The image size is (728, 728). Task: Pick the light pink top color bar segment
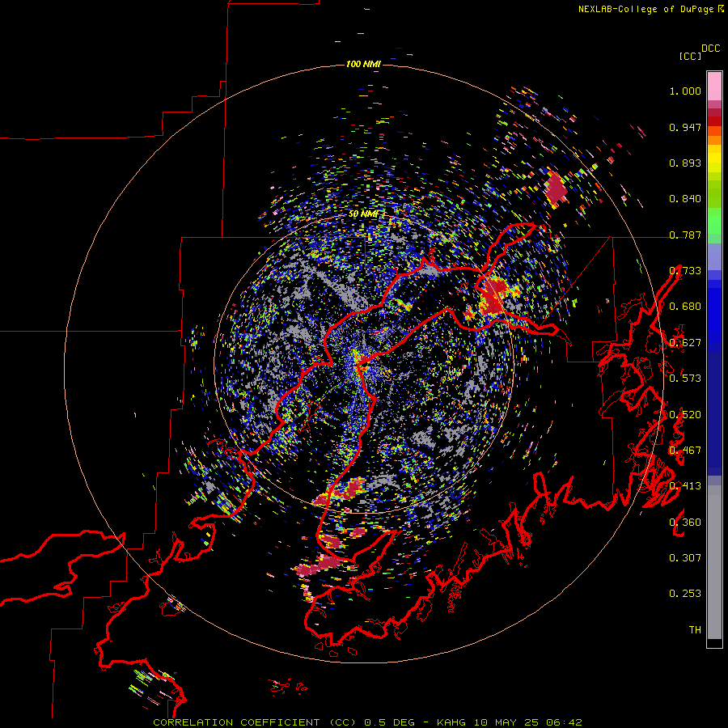(714, 87)
